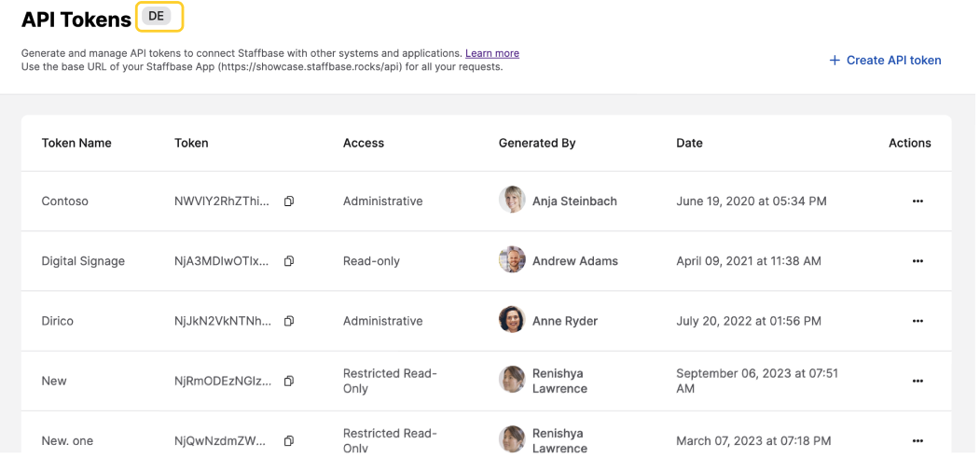Copy the New. one token
Image resolution: width=980 pixels, height=458 pixels.
(x=289, y=440)
